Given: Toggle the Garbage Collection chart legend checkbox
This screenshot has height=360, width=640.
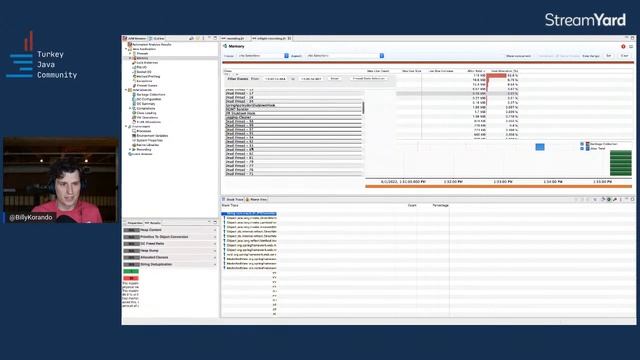Looking at the screenshot, I should tap(582, 144).
